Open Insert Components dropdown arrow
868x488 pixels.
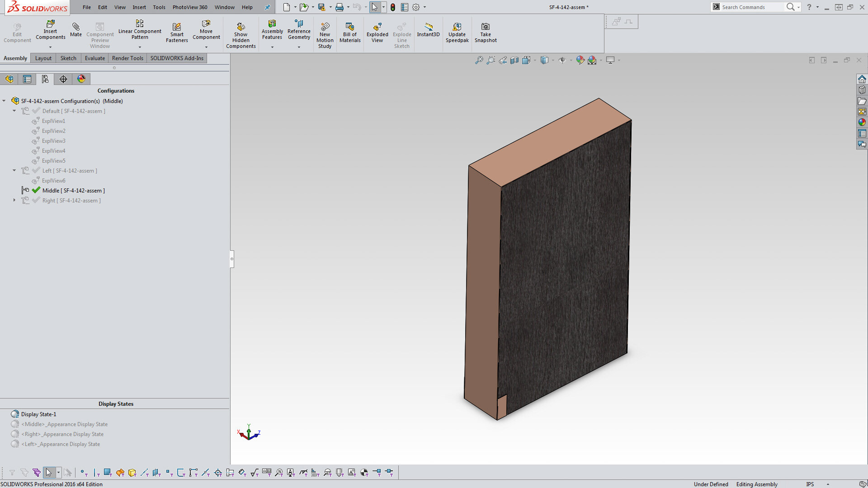click(x=50, y=47)
